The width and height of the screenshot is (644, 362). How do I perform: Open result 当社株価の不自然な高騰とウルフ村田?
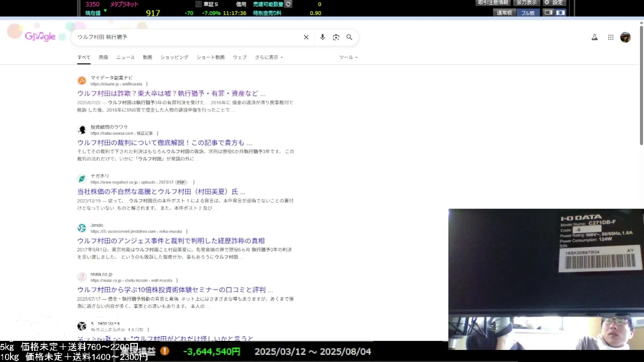pos(161,192)
